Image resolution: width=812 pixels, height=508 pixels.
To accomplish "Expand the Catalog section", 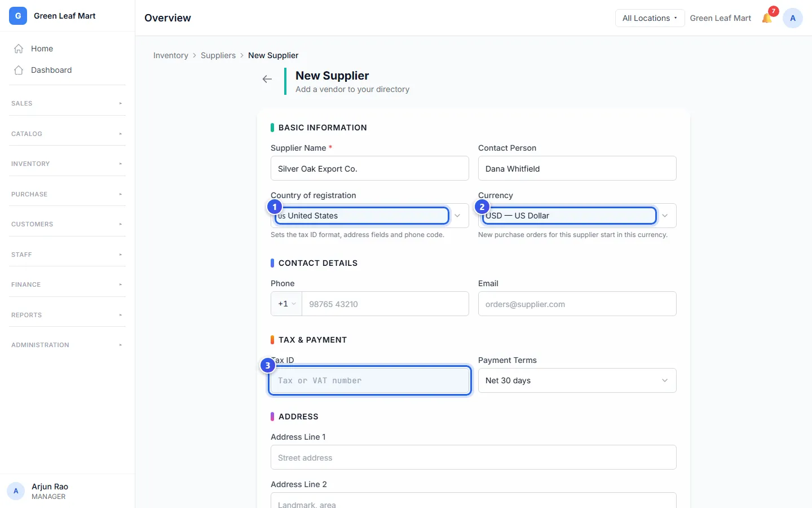I will tap(68, 134).
